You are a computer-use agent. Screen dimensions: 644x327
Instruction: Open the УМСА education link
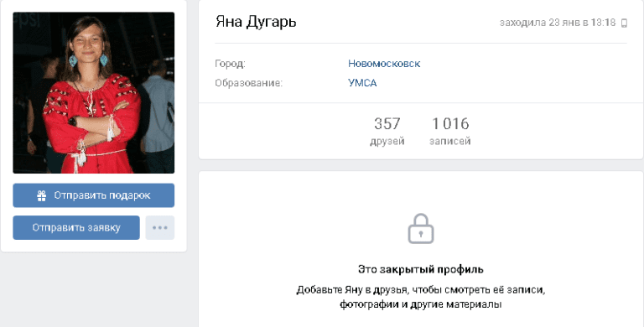362,83
